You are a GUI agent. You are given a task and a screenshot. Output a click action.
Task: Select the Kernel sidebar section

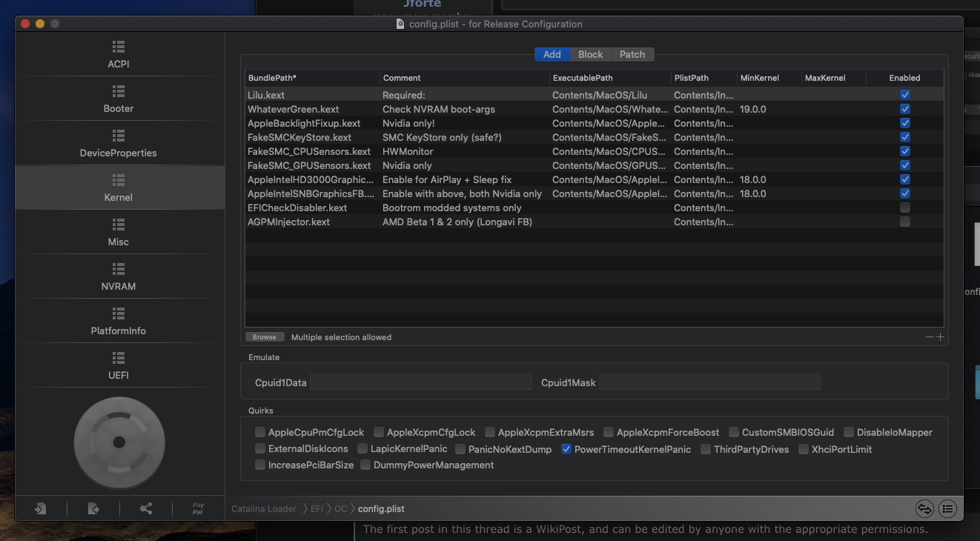pyautogui.click(x=119, y=187)
